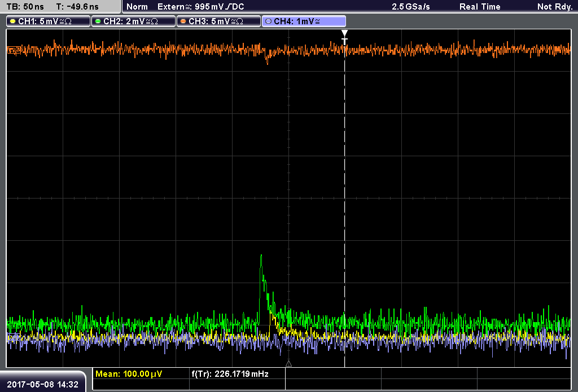578x392 pixels.
Task: Click the green CH2 ground level marker
Action: click(x=14, y=324)
